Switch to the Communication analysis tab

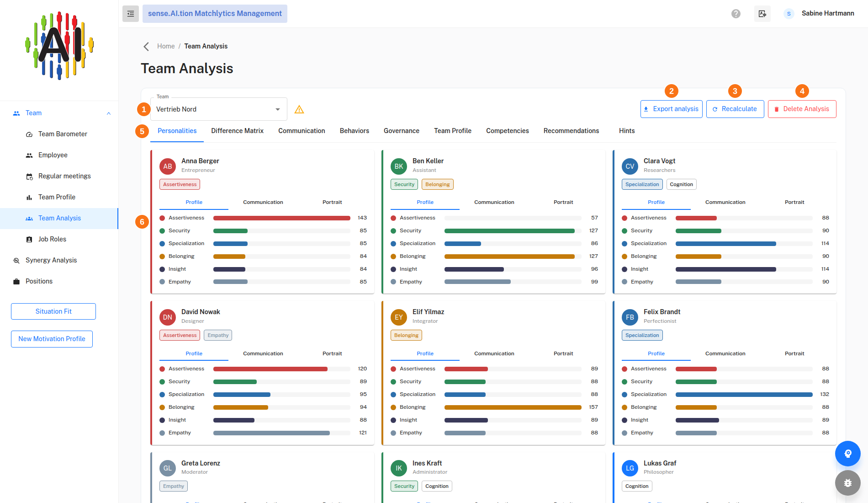point(302,131)
